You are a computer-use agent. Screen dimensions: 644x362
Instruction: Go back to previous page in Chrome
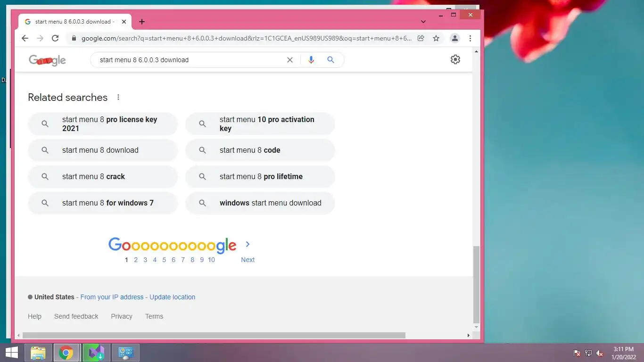[25, 39]
